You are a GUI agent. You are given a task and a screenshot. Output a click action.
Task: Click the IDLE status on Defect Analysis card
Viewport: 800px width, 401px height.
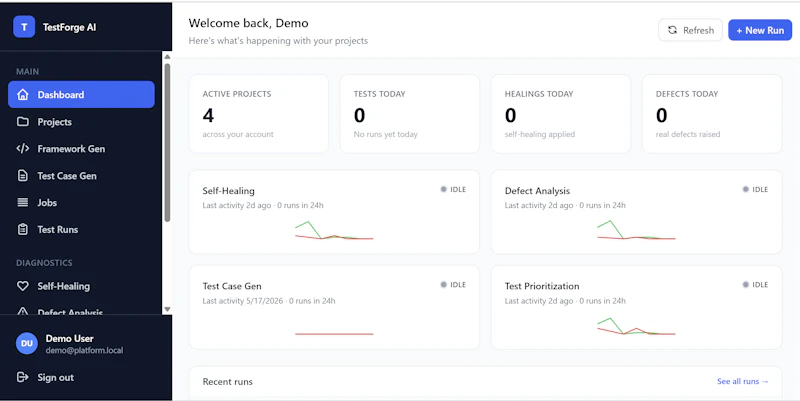[x=755, y=189]
